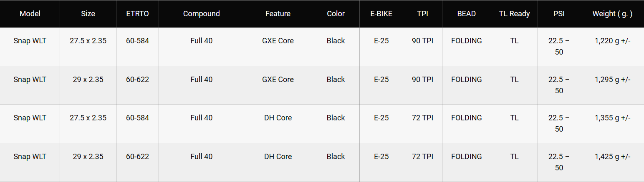This screenshot has height=182, width=644.
Task: Click GXE Core in the first row
Action: 278,41
